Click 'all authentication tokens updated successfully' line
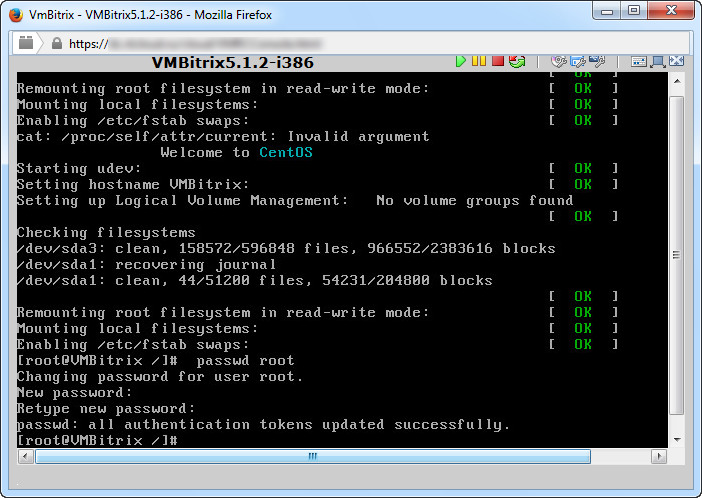 tap(263, 425)
